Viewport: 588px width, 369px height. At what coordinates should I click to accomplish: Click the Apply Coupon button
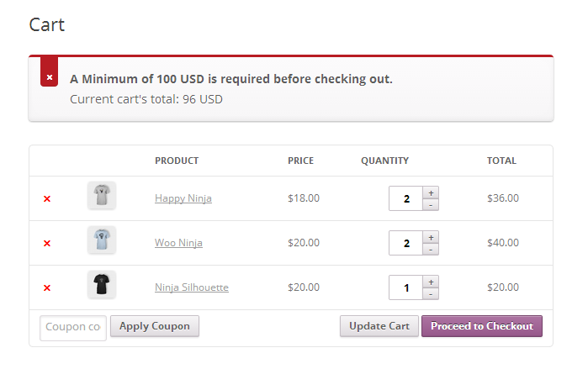tap(155, 326)
